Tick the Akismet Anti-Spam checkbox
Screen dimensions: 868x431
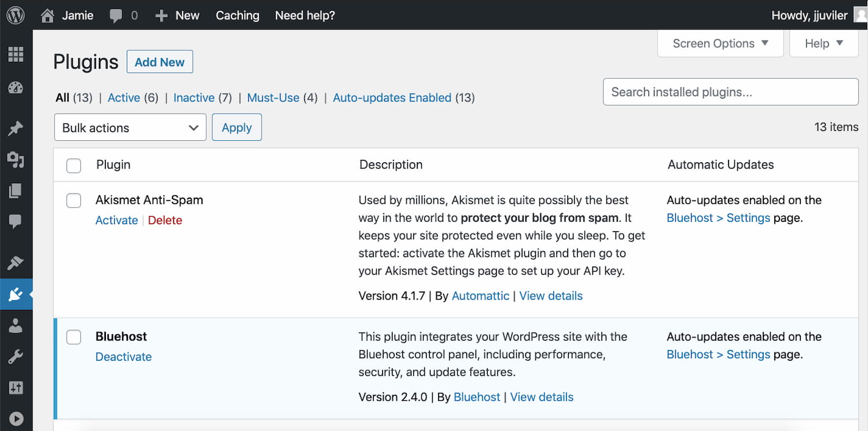(x=73, y=200)
